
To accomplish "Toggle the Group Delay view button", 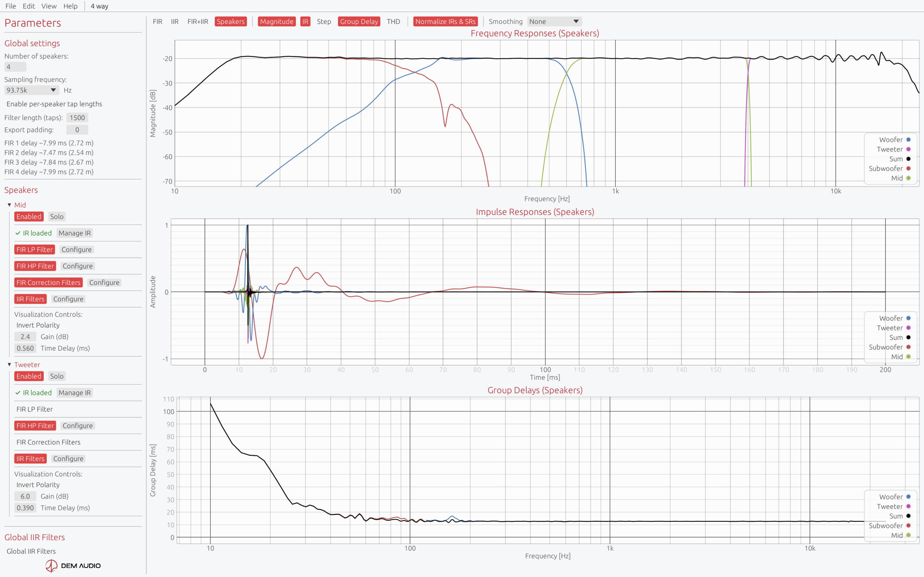I will (358, 21).
